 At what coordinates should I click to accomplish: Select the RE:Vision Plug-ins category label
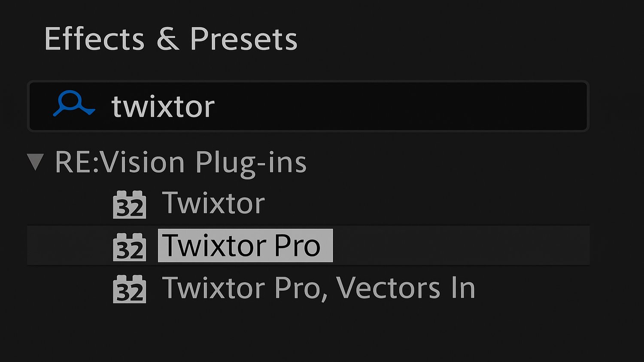coord(180,162)
